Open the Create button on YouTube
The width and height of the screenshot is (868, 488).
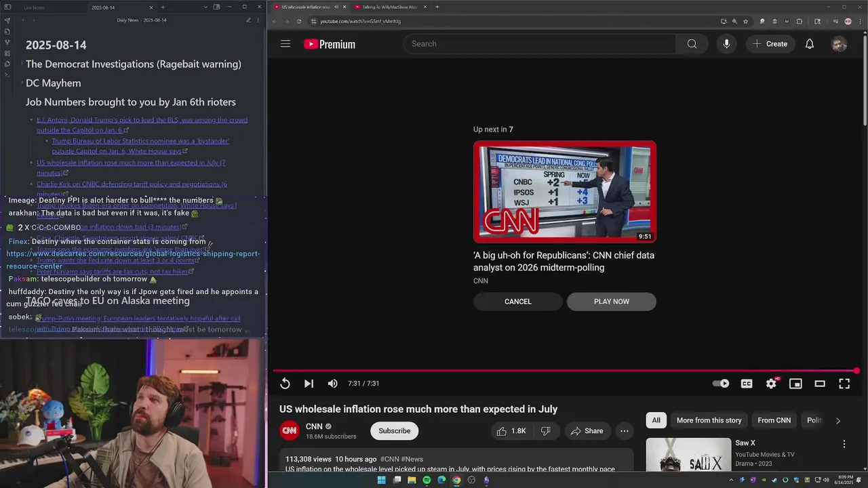770,44
